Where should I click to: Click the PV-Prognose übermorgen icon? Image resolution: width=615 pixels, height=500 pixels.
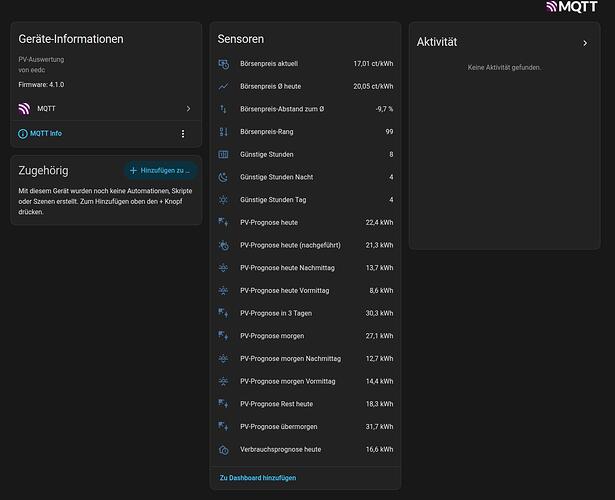[224, 427]
